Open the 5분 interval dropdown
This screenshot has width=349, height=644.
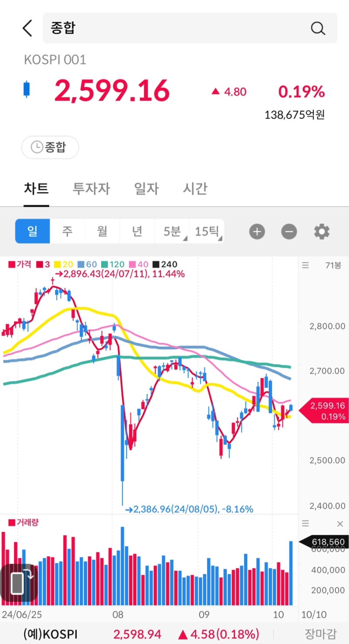coord(171,231)
